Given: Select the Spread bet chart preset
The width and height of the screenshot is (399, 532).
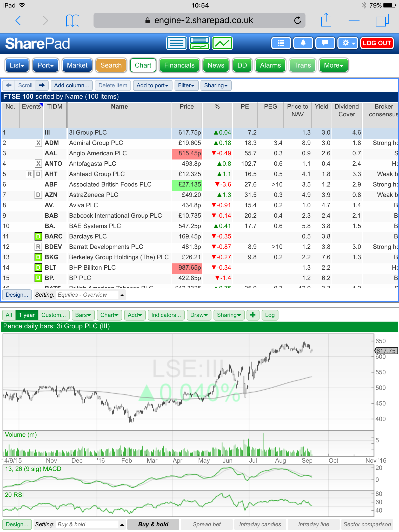Looking at the screenshot, I should click(207, 524).
